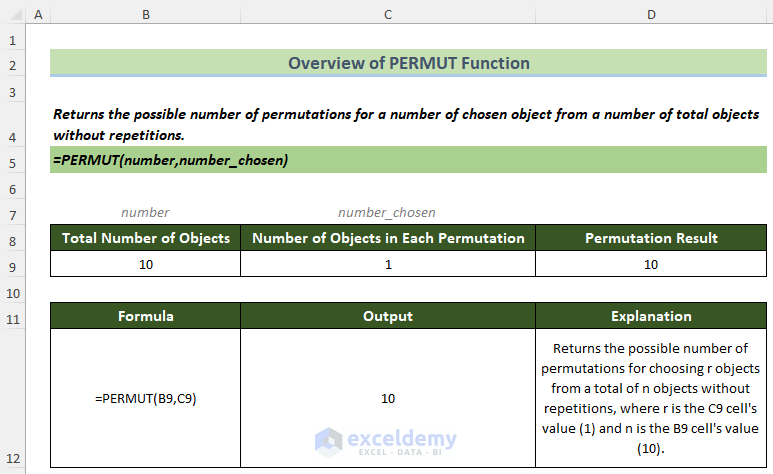
Task: Select the '=PERMUT(B9,C9)' formula cell
Action: tap(145, 399)
